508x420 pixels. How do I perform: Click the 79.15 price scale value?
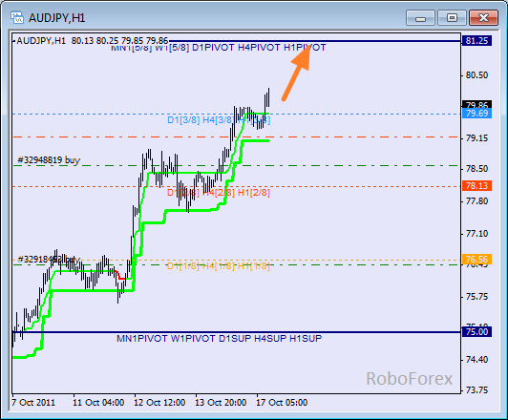click(476, 138)
